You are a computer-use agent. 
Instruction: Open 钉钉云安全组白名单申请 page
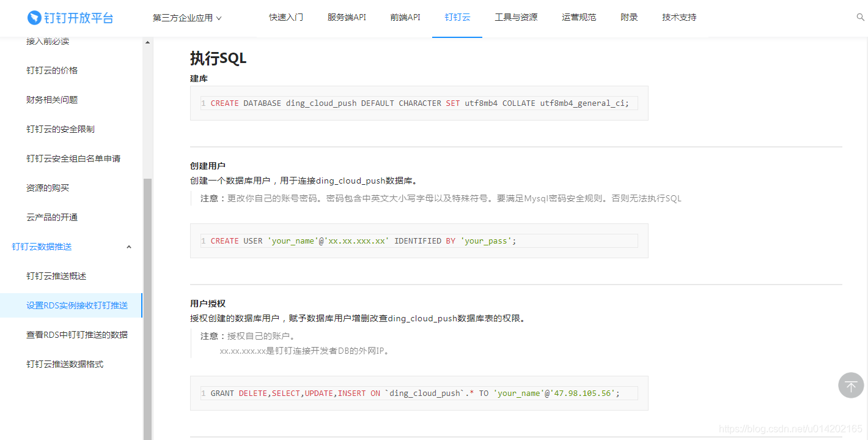pos(73,158)
